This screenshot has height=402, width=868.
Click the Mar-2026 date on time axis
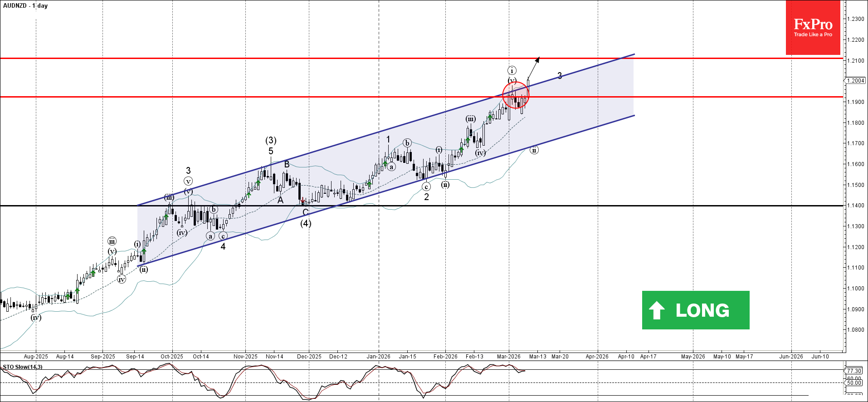pos(508,357)
